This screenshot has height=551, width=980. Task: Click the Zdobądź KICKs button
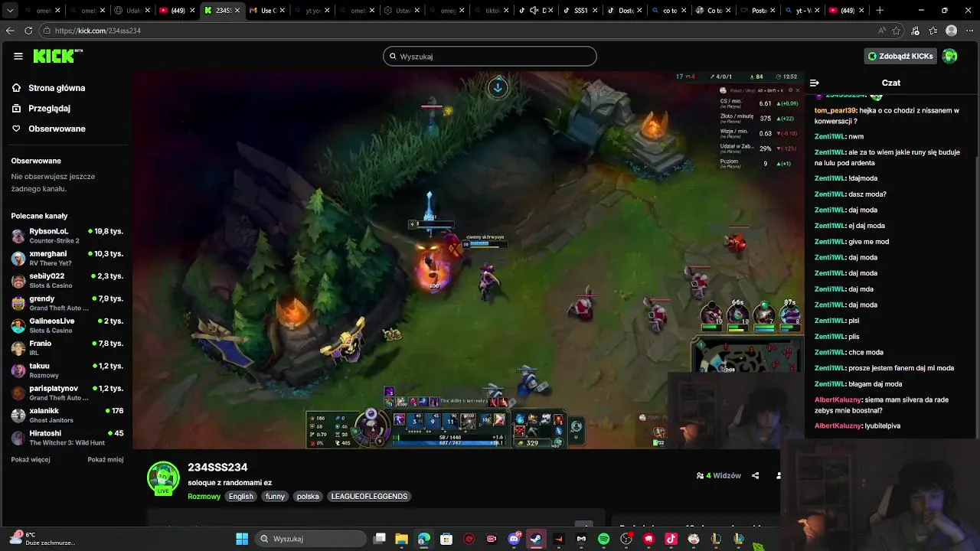[x=900, y=56]
